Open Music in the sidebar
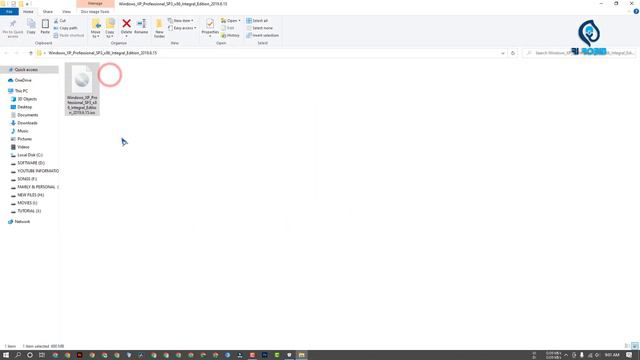The width and height of the screenshot is (640, 360). 23,131
